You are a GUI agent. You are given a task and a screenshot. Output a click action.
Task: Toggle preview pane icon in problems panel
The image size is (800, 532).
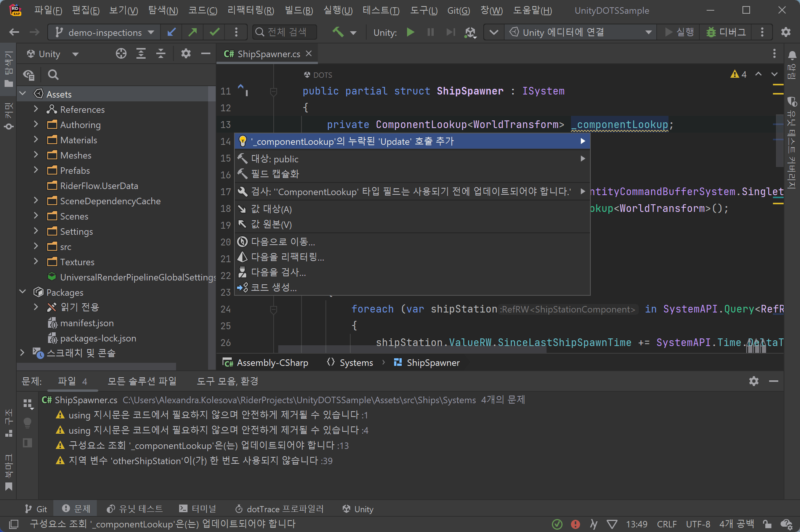[x=27, y=442]
